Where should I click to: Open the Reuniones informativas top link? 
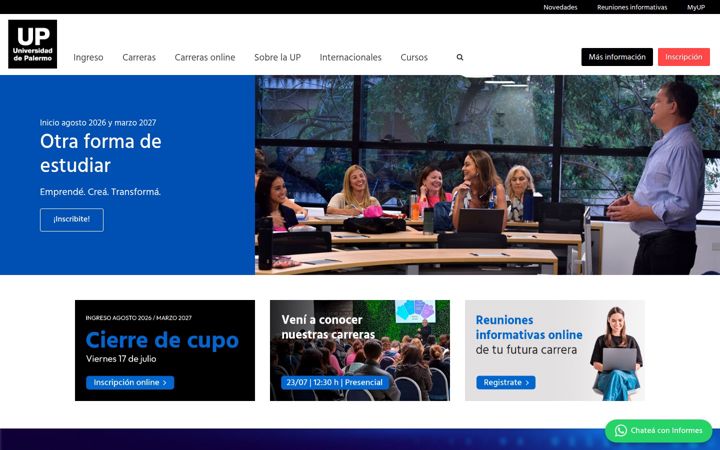point(632,7)
